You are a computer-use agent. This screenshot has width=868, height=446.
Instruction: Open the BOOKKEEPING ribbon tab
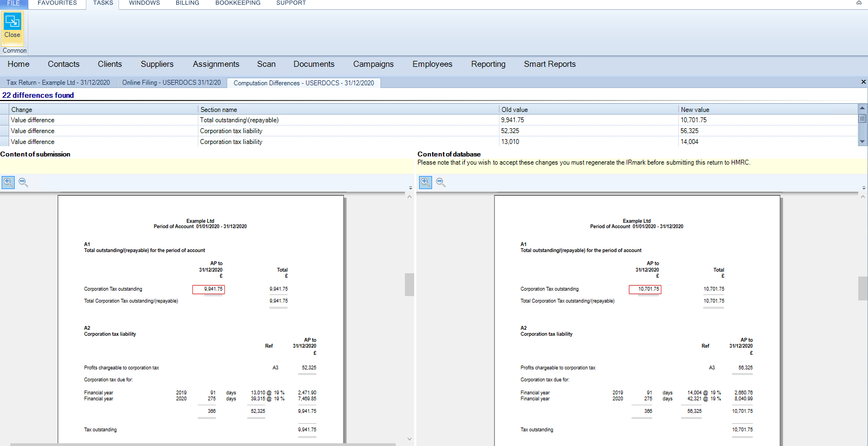pos(238,3)
